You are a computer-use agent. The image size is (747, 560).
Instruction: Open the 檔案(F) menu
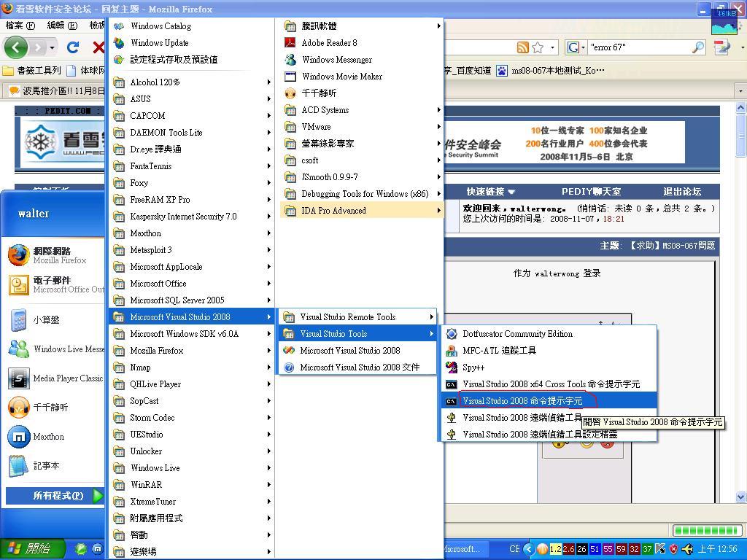[x=20, y=26]
